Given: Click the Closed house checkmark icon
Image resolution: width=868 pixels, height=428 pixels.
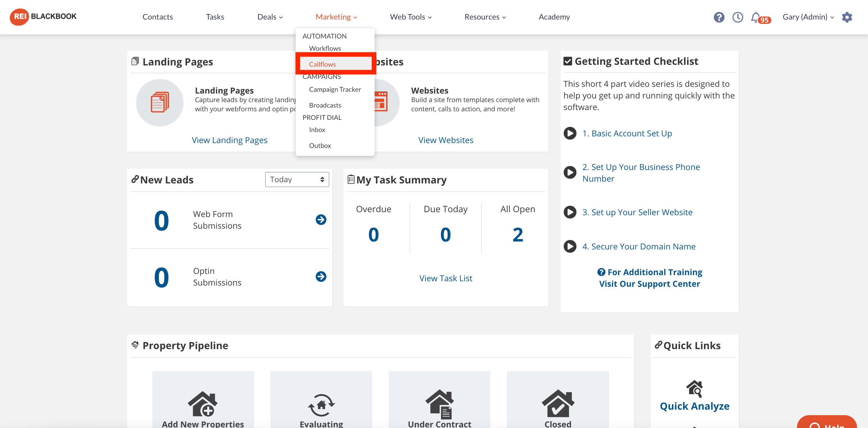Looking at the screenshot, I should 558,404.
